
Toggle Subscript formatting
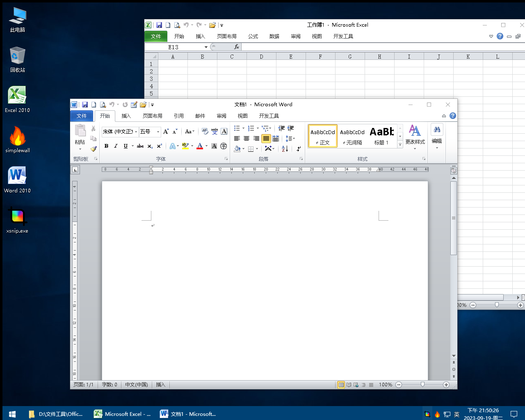150,146
